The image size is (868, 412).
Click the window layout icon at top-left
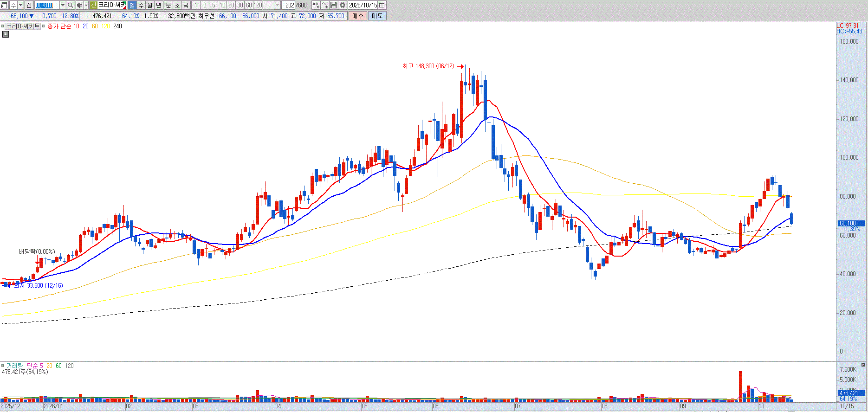pos(4,5)
